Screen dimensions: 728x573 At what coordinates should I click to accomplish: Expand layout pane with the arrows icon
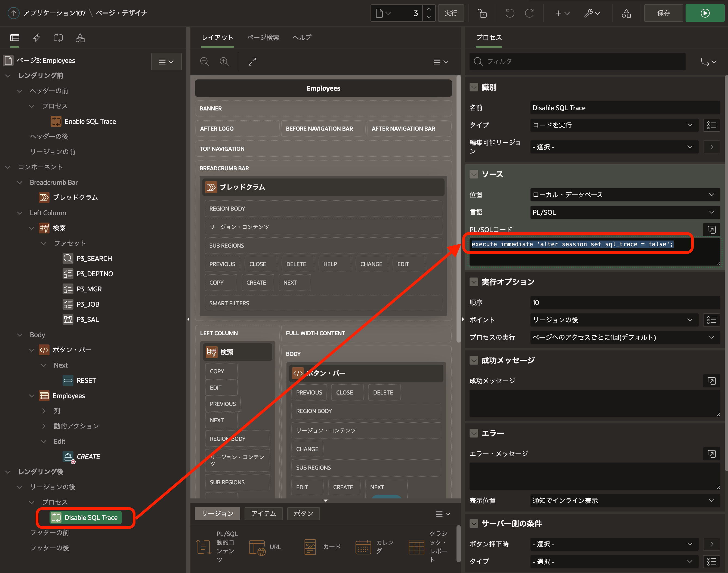pyautogui.click(x=252, y=61)
